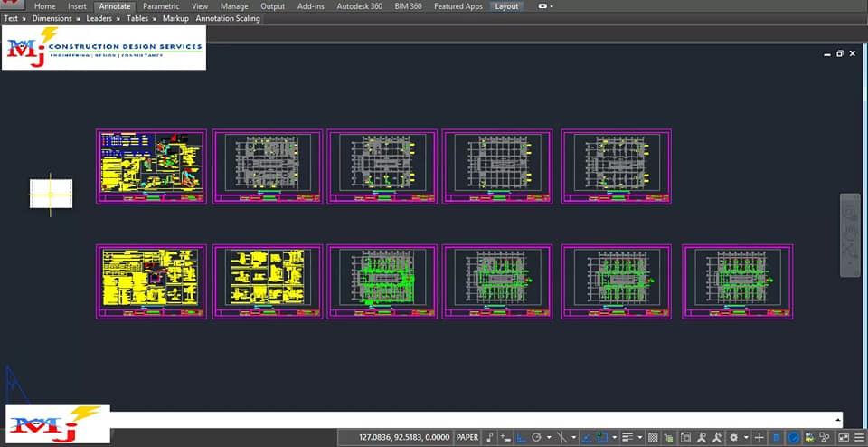Click the icon left of Clean Screen
Image resolution: width=868 pixels, height=447 pixels.
tap(825, 437)
